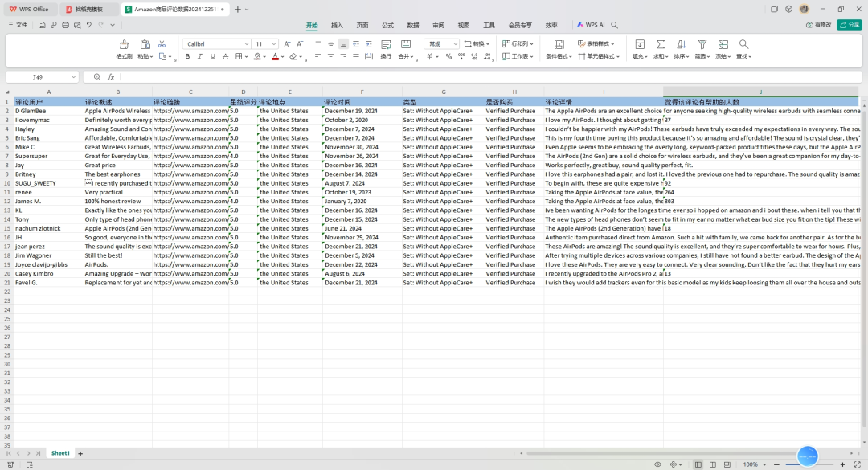Image resolution: width=868 pixels, height=470 pixels.
Task: Toggle italic formatting
Action: [200, 57]
